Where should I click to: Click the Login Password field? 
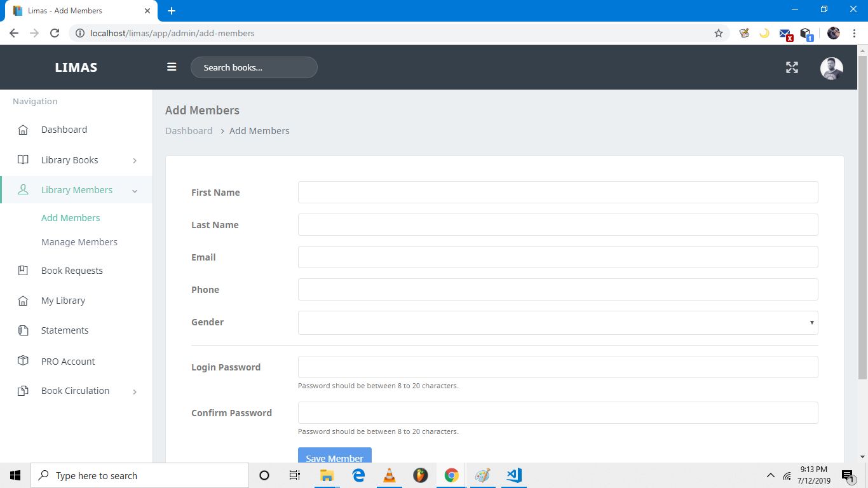pos(558,367)
